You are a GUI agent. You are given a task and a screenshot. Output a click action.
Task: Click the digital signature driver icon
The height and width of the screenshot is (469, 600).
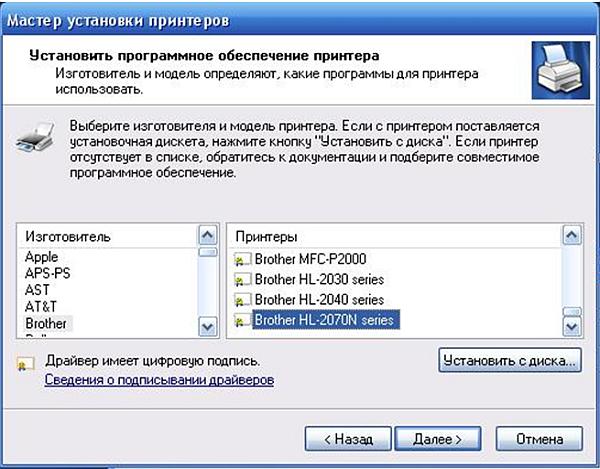tap(25, 362)
